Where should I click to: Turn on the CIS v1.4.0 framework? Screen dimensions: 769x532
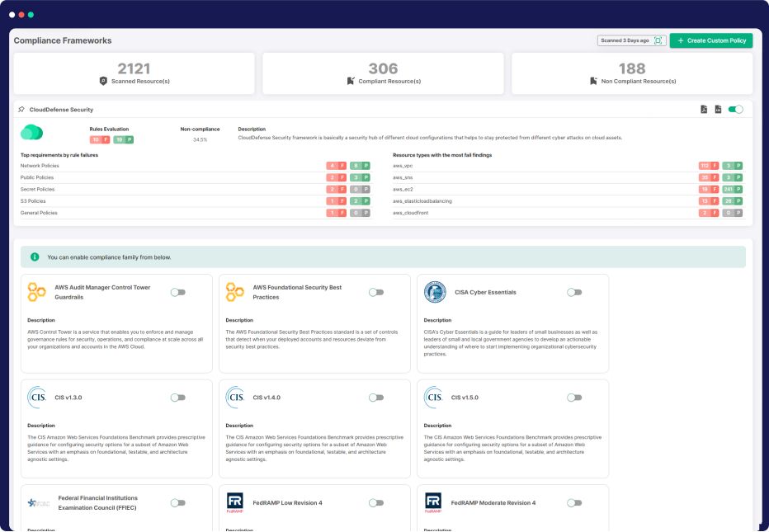coord(376,398)
